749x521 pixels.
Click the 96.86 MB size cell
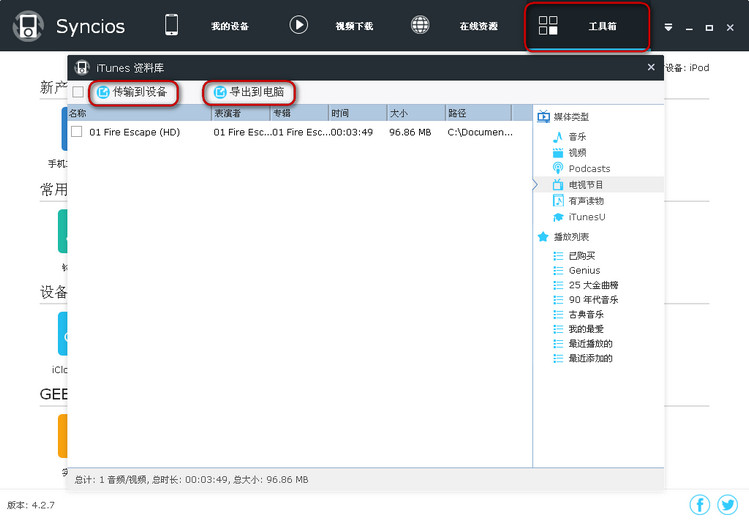click(410, 132)
